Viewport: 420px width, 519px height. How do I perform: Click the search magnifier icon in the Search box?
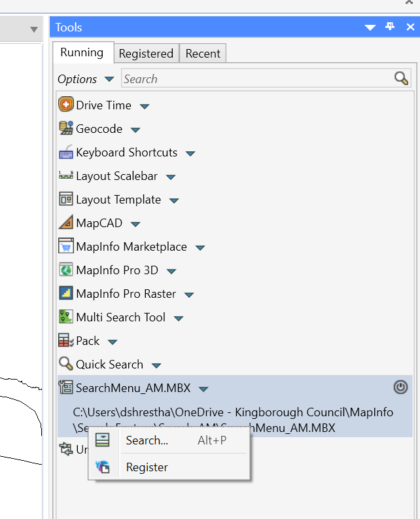[401, 79]
